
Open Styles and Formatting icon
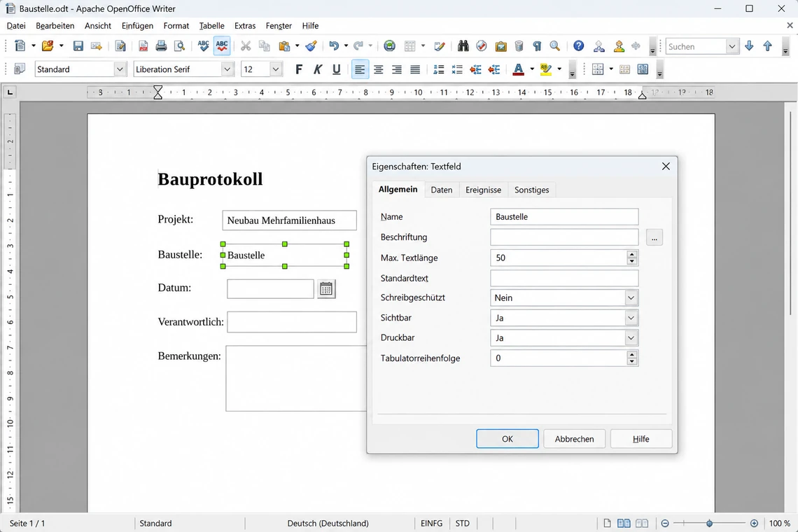20,69
